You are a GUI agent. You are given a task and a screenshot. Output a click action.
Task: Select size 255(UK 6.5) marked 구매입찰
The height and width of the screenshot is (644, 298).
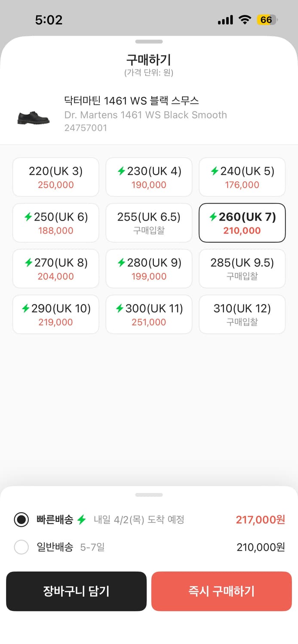pos(149,223)
